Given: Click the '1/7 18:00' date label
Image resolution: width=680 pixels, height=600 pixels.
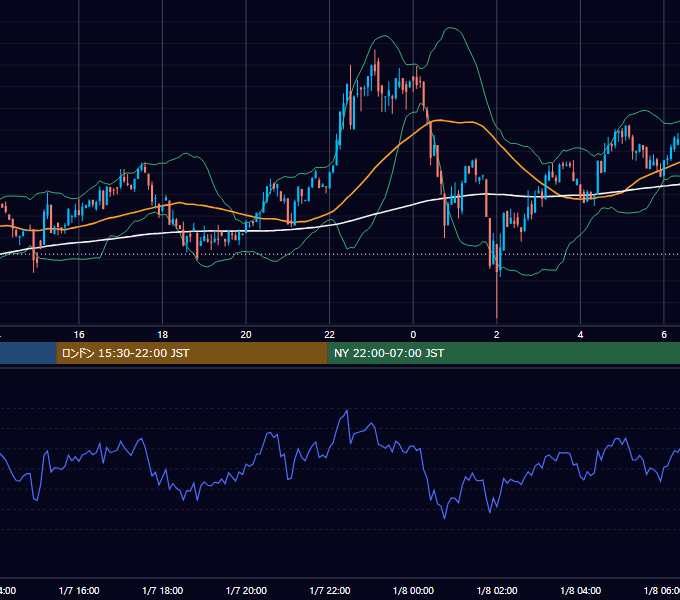Looking at the screenshot, I should [163, 590].
